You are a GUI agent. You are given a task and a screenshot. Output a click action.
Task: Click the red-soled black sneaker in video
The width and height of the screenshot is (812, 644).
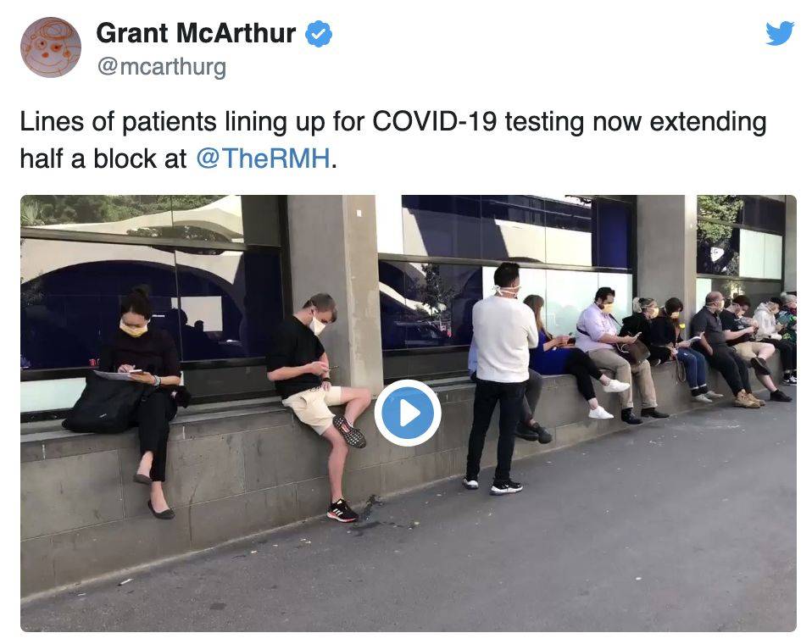click(342, 511)
